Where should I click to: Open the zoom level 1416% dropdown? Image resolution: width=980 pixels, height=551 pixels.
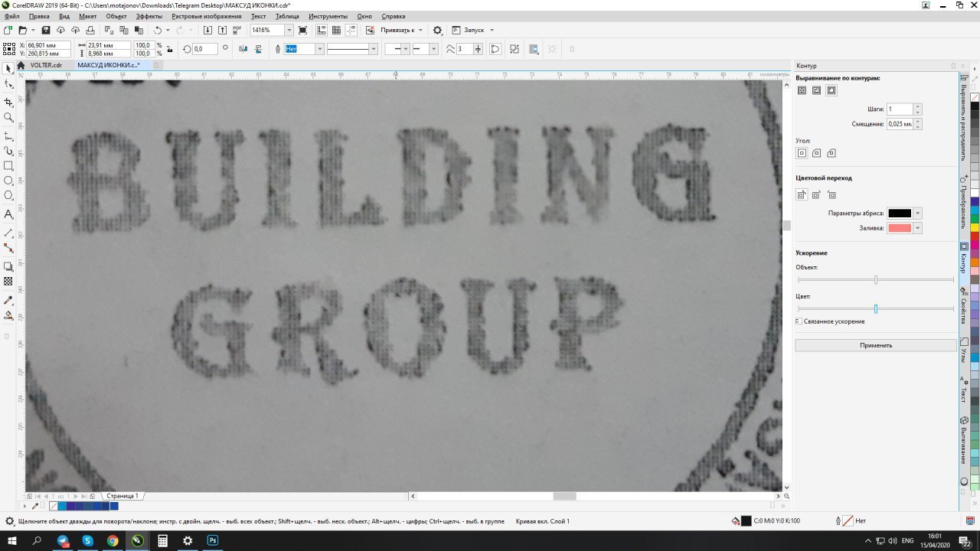[x=289, y=30]
